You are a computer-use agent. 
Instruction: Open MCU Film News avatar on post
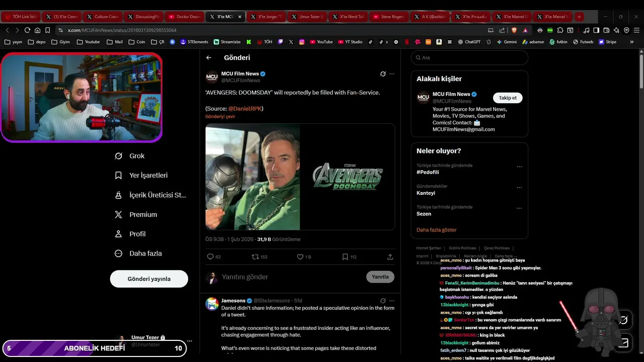click(x=212, y=77)
